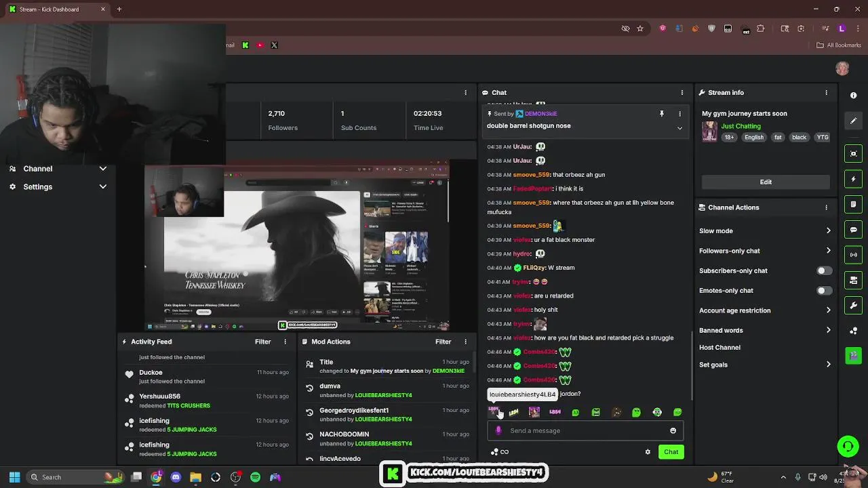Click the 18+ stream tag
This screenshot has width=868, height=488.
click(729, 138)
